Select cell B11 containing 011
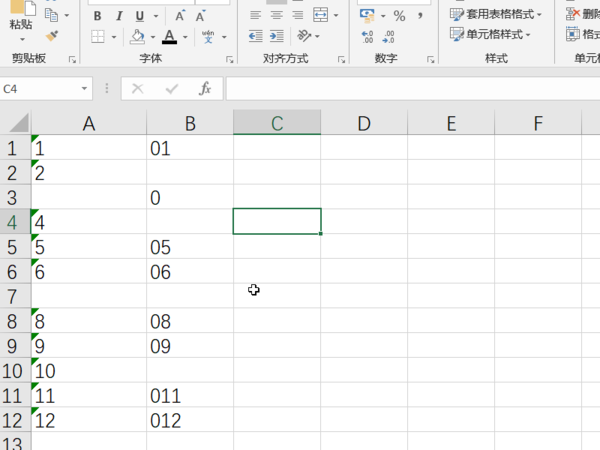 pyautogui.click(x=190, y=396)
